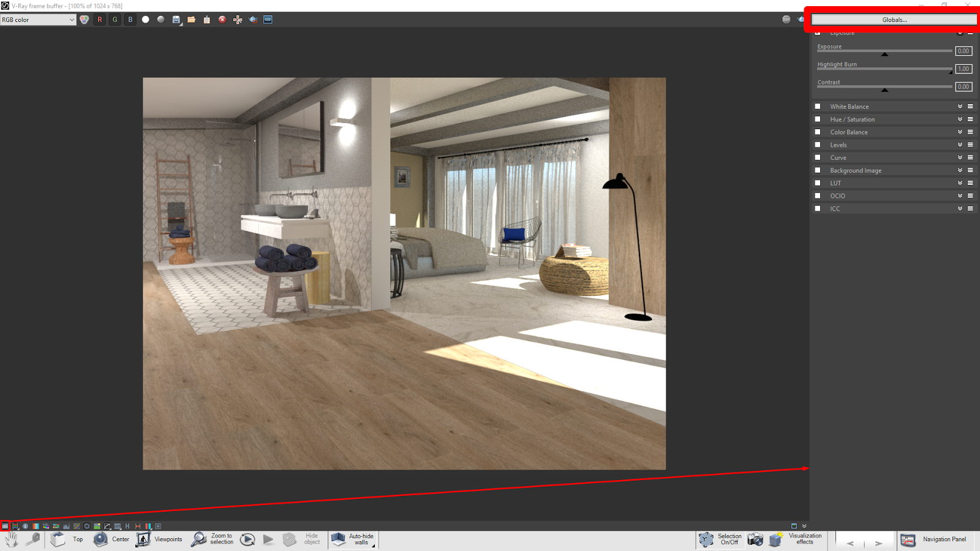Expand the Background Image section
The height and width of the screenshot is (551, 980).
click(x=960, y=170)
